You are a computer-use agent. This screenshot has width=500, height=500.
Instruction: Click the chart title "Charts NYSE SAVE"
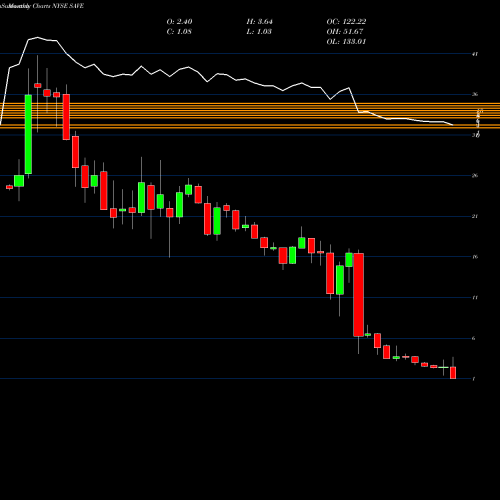click(x=58, y=6)
